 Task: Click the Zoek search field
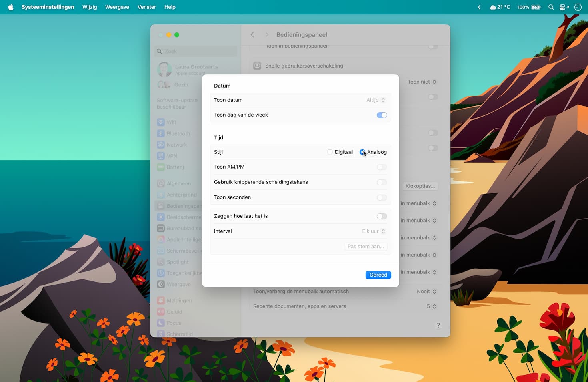click(196, 51)
